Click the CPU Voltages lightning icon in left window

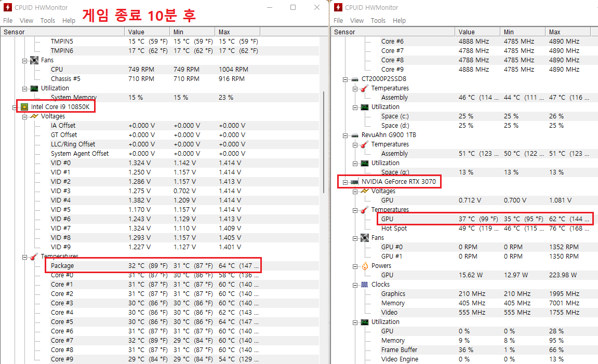(34, 116)
